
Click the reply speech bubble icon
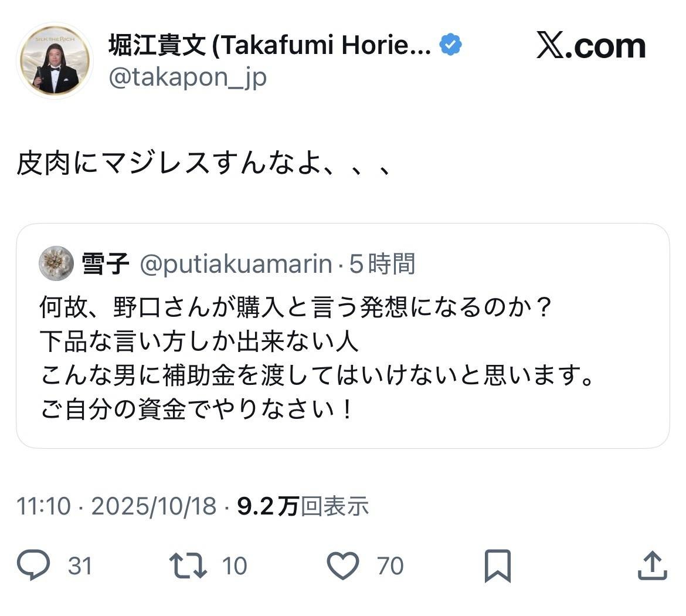click(x=33, y=565)
